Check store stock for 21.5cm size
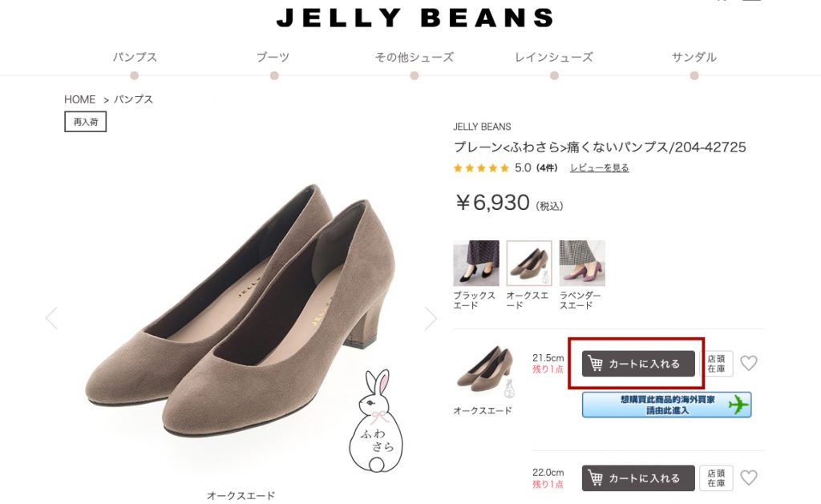Screen dimensions: 821x504 716,364
